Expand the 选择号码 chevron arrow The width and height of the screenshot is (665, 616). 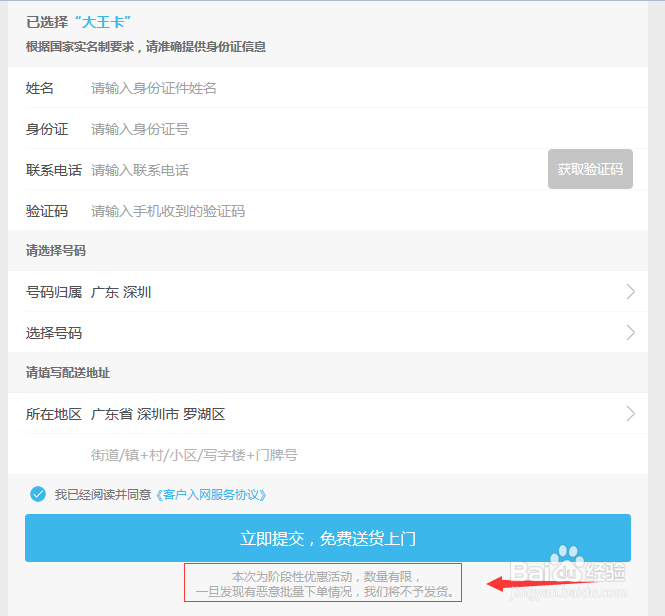(x=631, y=333)
